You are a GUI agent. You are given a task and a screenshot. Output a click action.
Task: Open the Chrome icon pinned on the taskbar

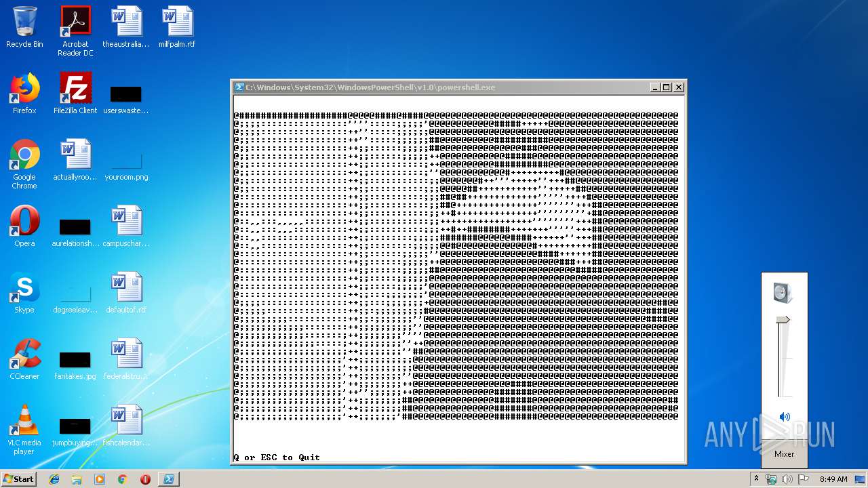pos(122,479)
